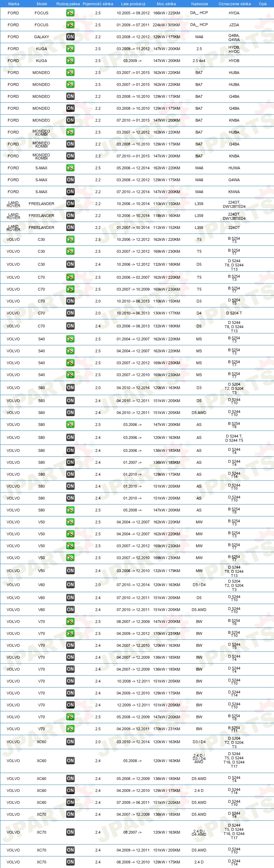Click the JZDA engine code cell
This screenshot has height=868, width=274.
pos(234,25)
